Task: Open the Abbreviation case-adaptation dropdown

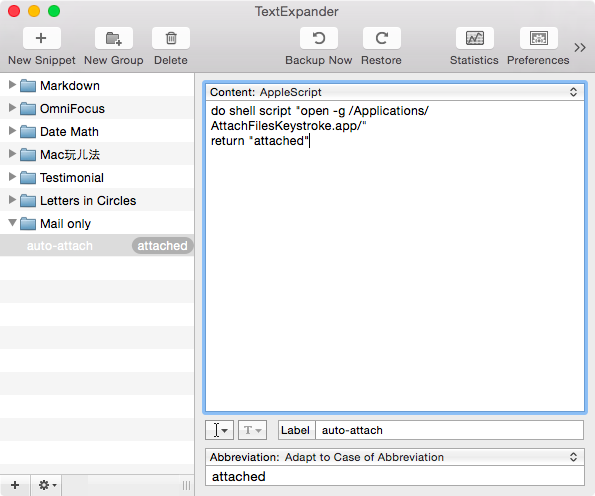Action: tap(395, 457)
